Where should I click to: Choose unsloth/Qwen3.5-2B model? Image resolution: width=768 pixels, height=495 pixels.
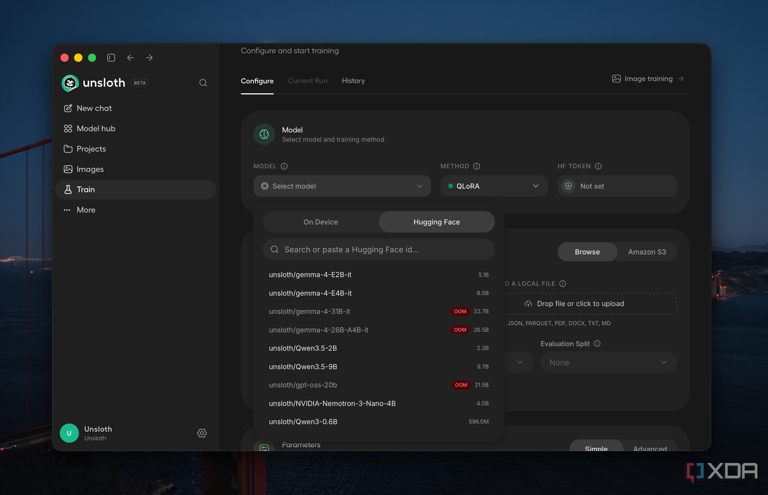379,348
